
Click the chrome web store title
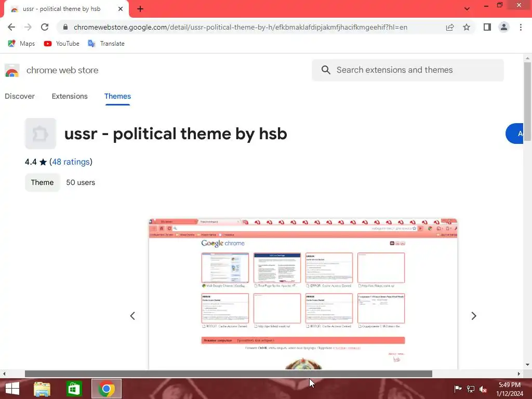point(62,70)
